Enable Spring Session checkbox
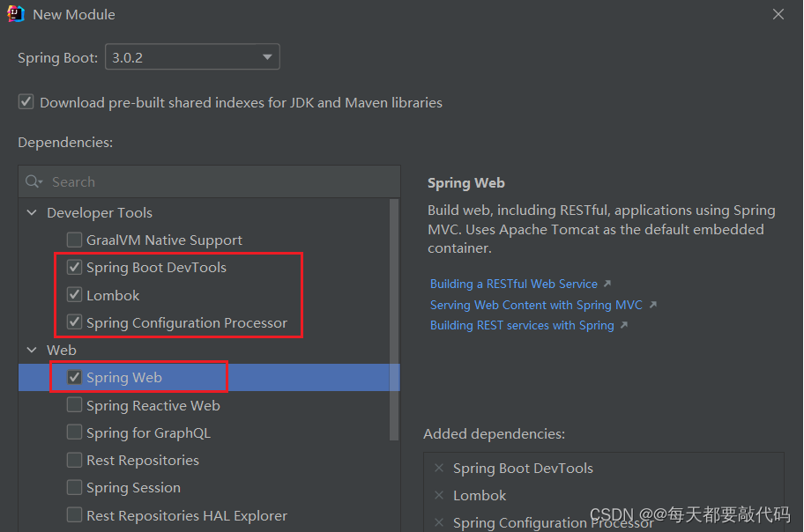Screen dimensions: 804x532 point(74,487)
